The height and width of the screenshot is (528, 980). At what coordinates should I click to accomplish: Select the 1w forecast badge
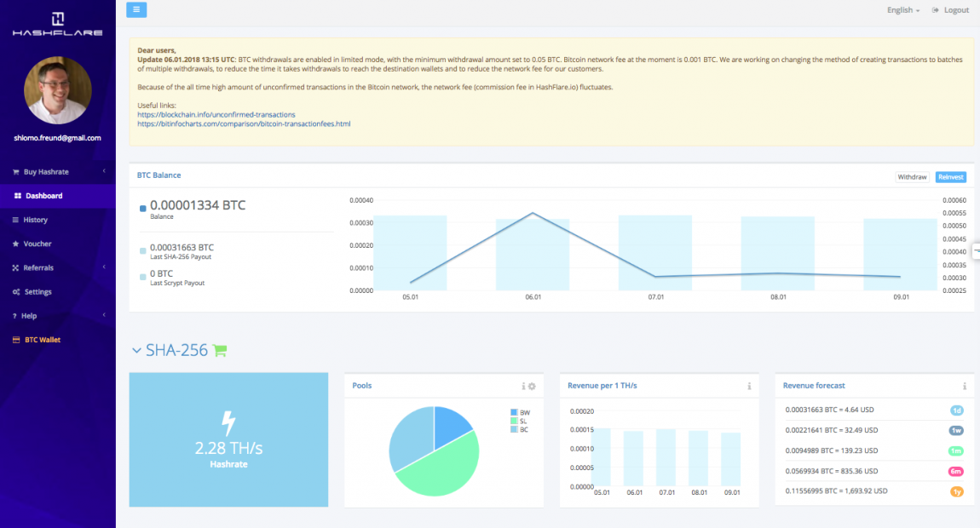[x=956, y=431]
